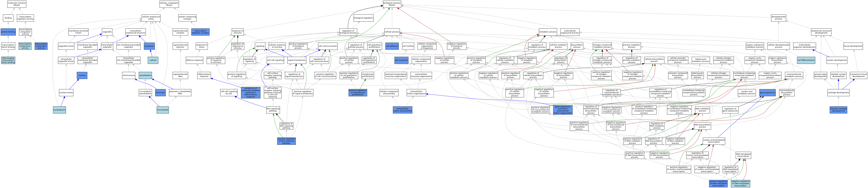
Task: Select the blue 'extracellular matrix disassembly' node
Action: tap(402, 110)
